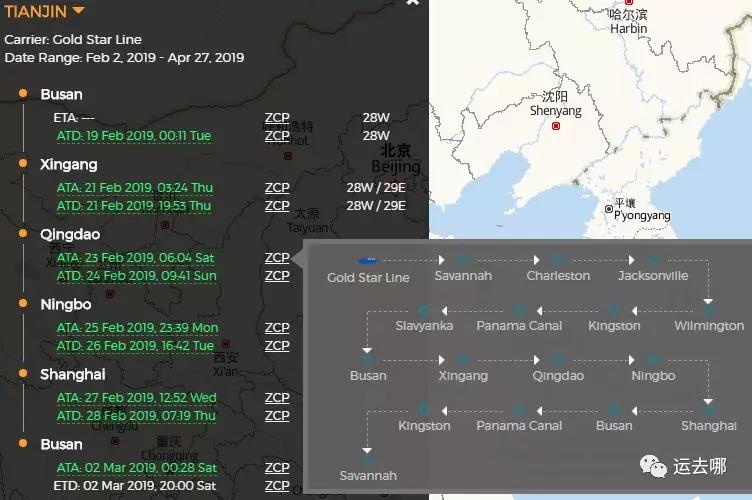Click orange marker beside Qingdao
This screenshot has width=752, height=500.
tap(23, 233)
